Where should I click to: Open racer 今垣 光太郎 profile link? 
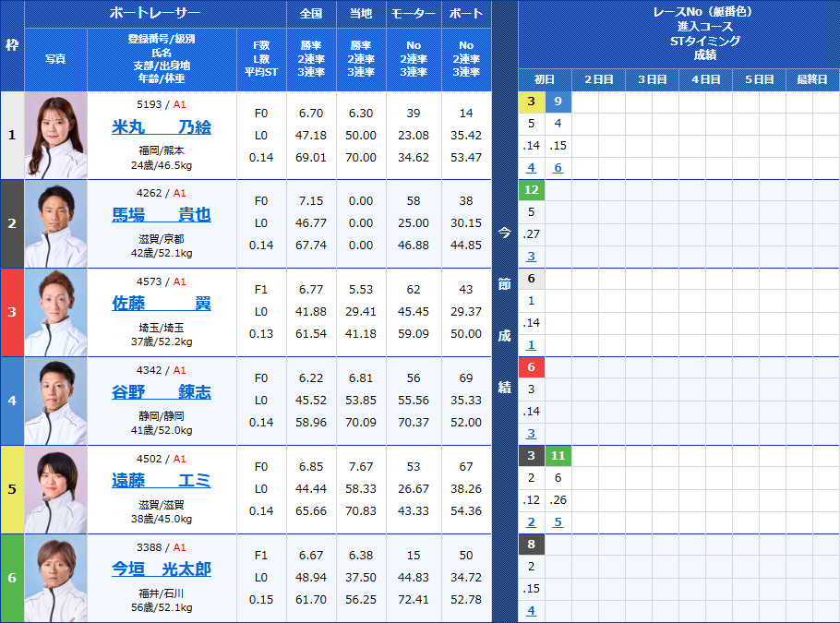[x=162, y=569]
